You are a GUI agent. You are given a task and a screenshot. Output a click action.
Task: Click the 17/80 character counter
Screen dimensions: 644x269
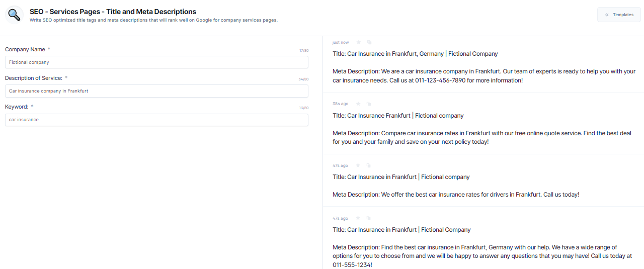click(x=304, y=51)
